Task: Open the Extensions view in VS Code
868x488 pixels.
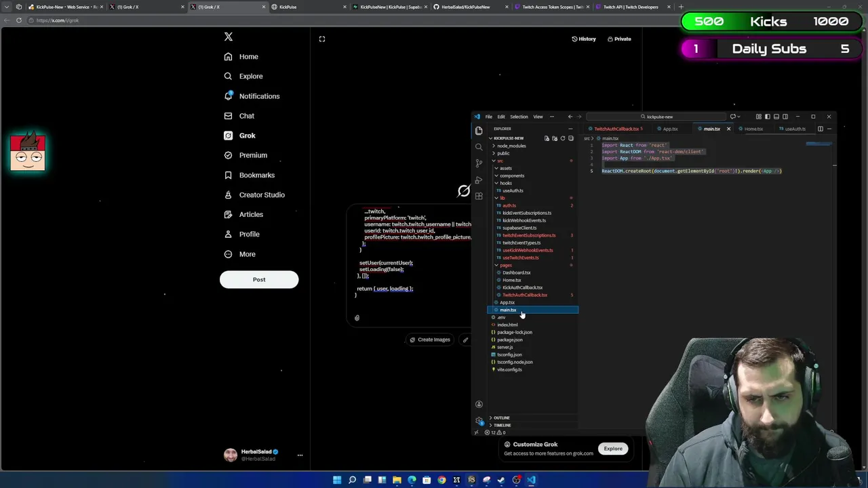Action: coord(479,196)
